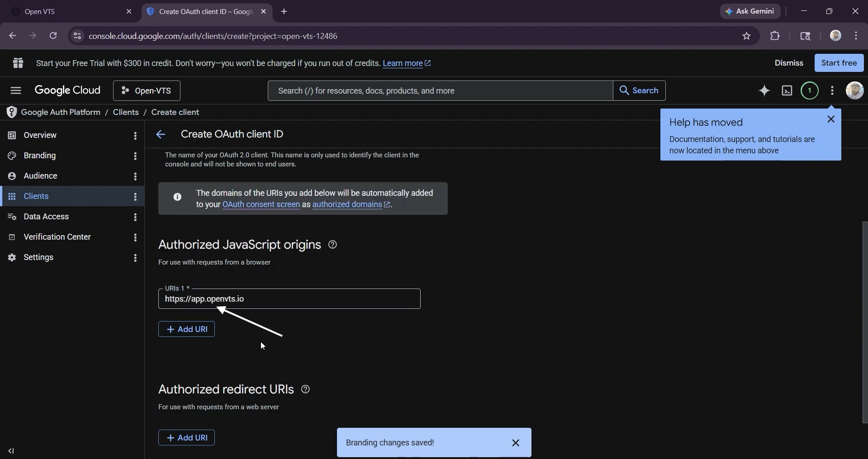Collapse the left sidebar navigation
This screenshot has width=868, height=459.
(11, 451)
